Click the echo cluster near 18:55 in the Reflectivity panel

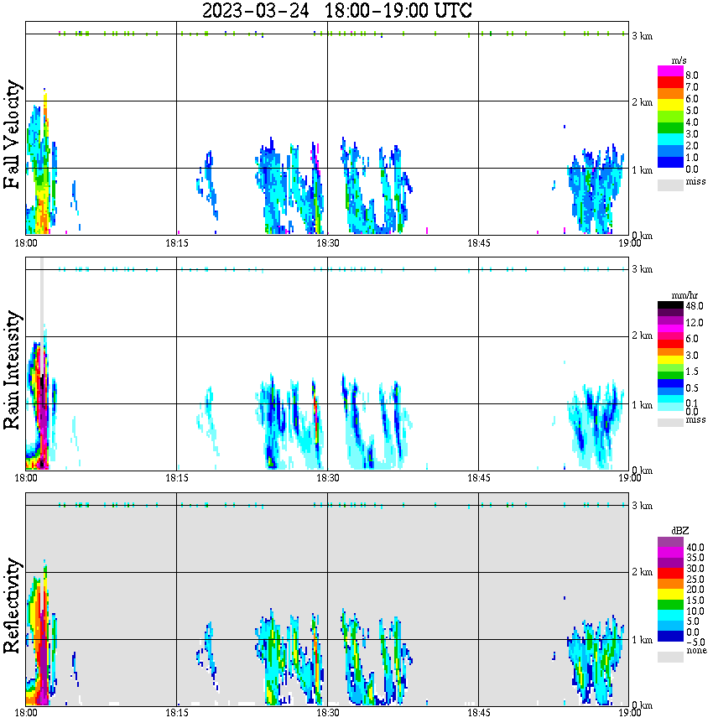point(596,659)
